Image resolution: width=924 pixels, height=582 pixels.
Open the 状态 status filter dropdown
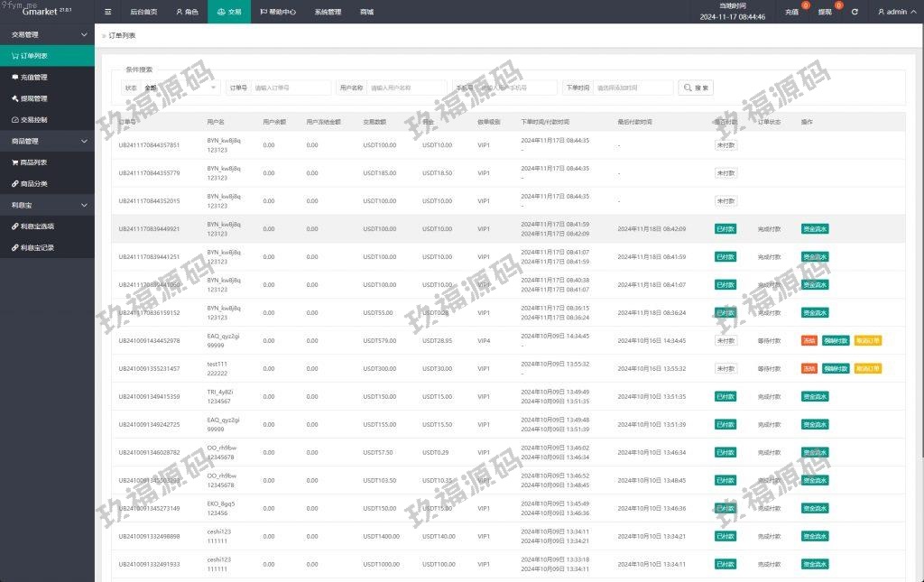click(x=181, y=88)
